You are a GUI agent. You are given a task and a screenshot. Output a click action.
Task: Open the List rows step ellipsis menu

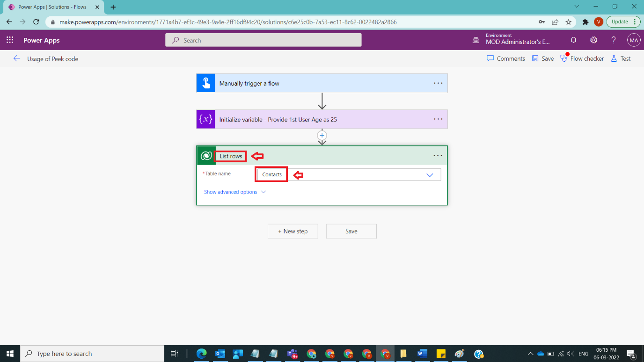[x=438, y=155]
